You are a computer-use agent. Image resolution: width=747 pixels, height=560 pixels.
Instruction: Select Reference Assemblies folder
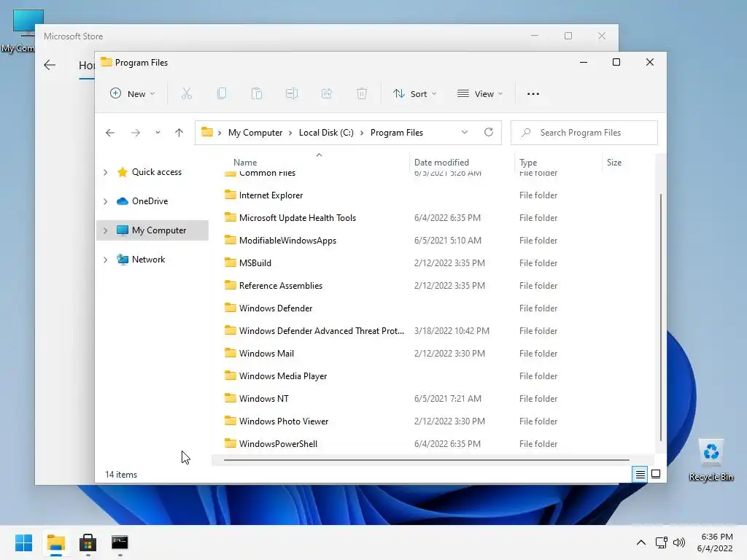click(281, 286)
